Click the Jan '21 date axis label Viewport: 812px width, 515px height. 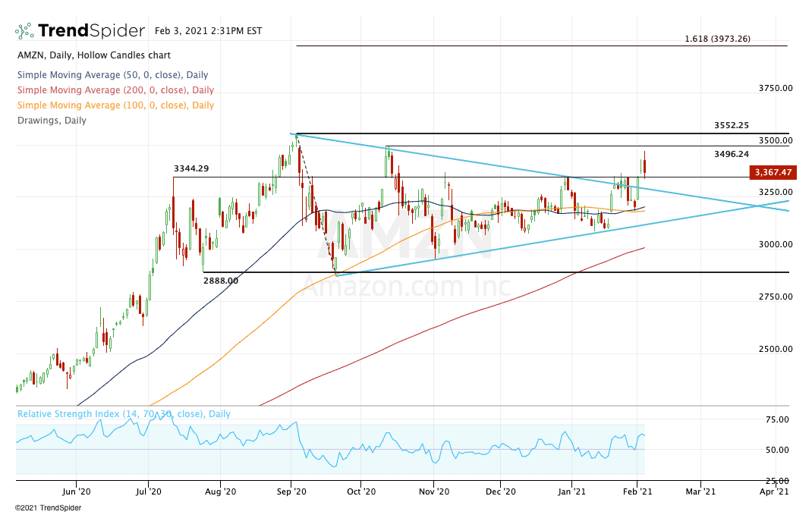pos(571,491)
